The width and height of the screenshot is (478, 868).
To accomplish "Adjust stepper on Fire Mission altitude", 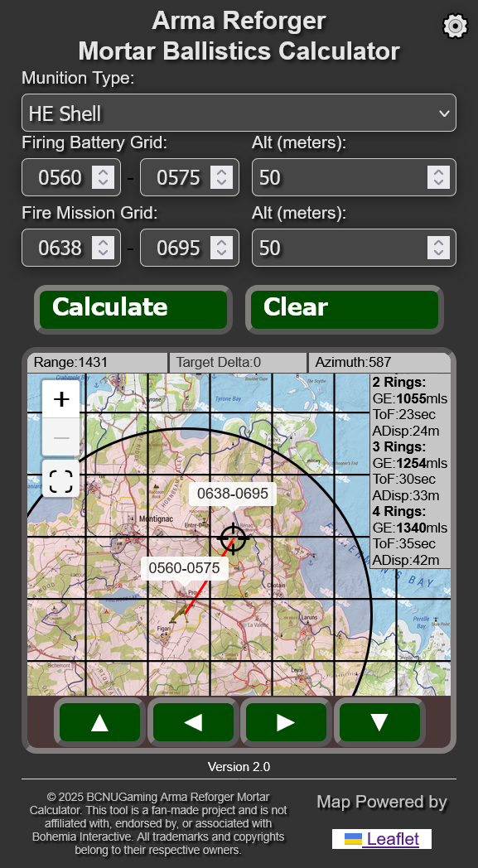I will (x=439, y=248).
